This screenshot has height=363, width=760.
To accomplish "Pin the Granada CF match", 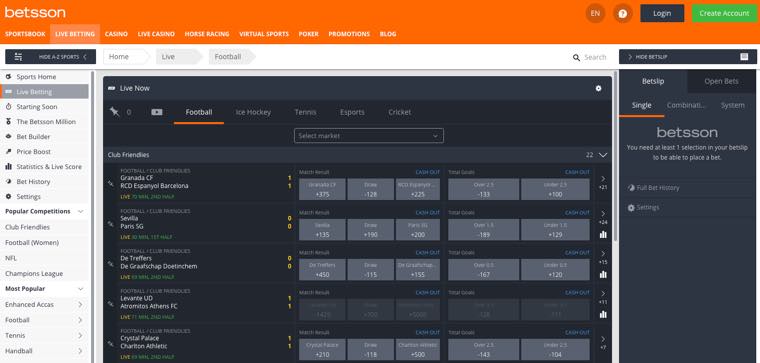I will [x=111, y=183].
